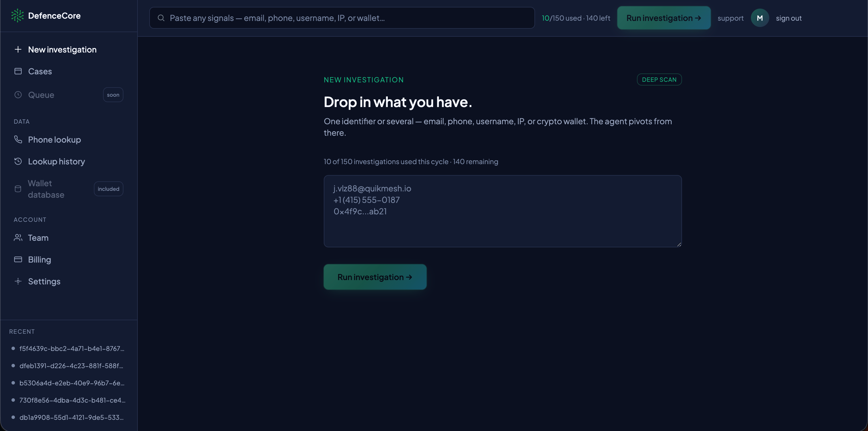Viewport: 868px width, 431px height.
Task: Focus the identifiers textarea
Action: (502, 211)
